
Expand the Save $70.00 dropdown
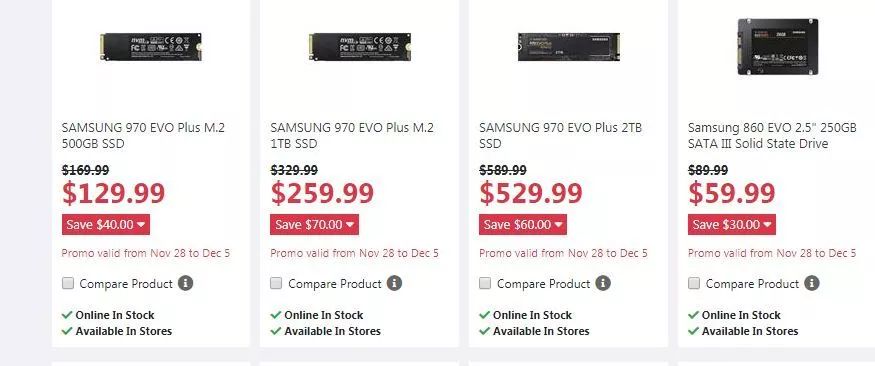coord(315,225)
